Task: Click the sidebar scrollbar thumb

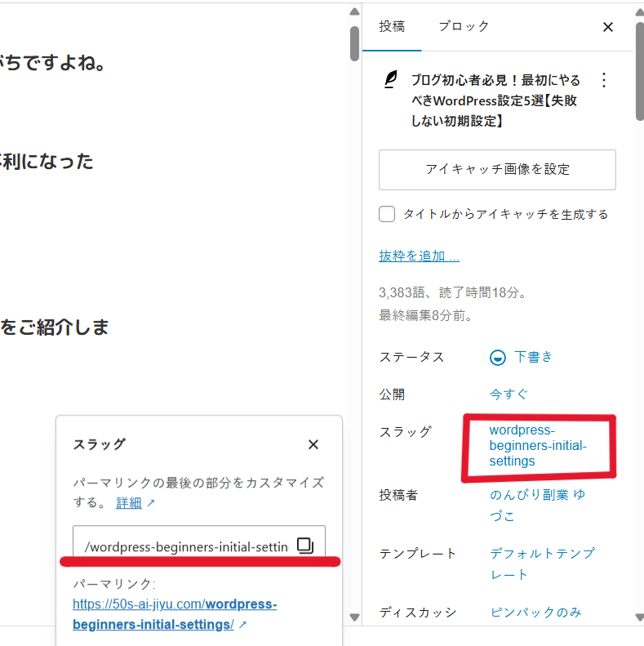Action: click(639, 71)
